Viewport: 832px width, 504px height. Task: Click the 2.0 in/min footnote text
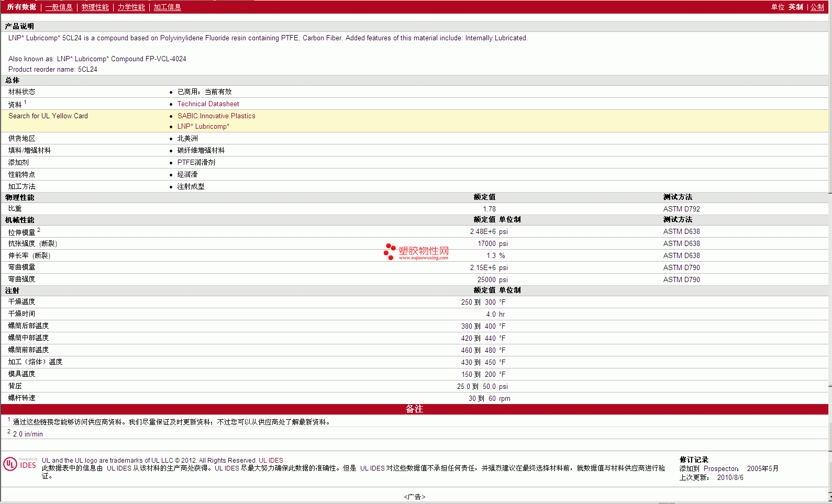[x=28, y=434]
